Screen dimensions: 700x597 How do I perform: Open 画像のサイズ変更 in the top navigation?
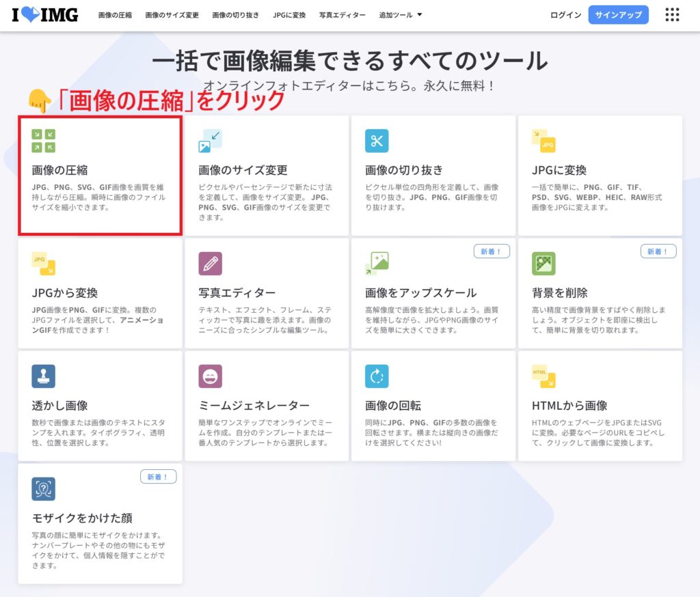[172, 15]
